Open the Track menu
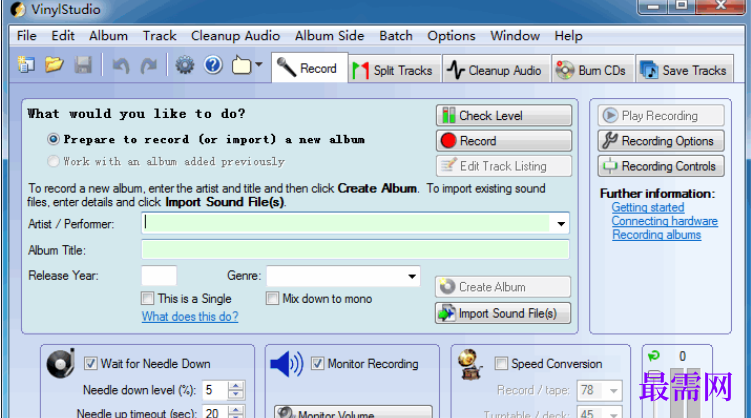Image resolution: width=751 pixels, height=418 pixels. click(x=159, y=36)
